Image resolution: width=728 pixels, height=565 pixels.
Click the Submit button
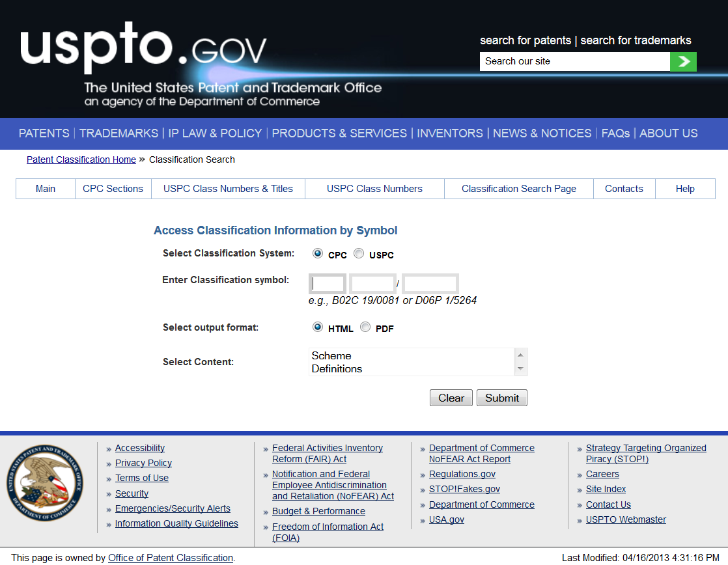click(502, 398)
